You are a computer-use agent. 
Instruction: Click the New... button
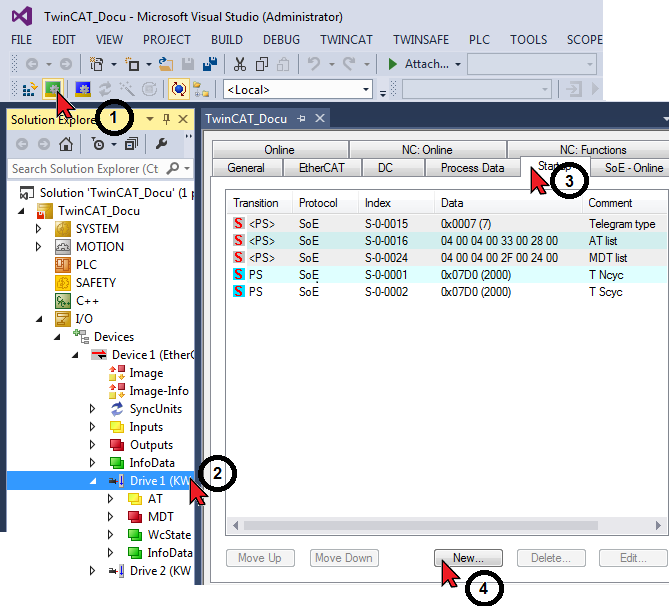tap(468, 558)
